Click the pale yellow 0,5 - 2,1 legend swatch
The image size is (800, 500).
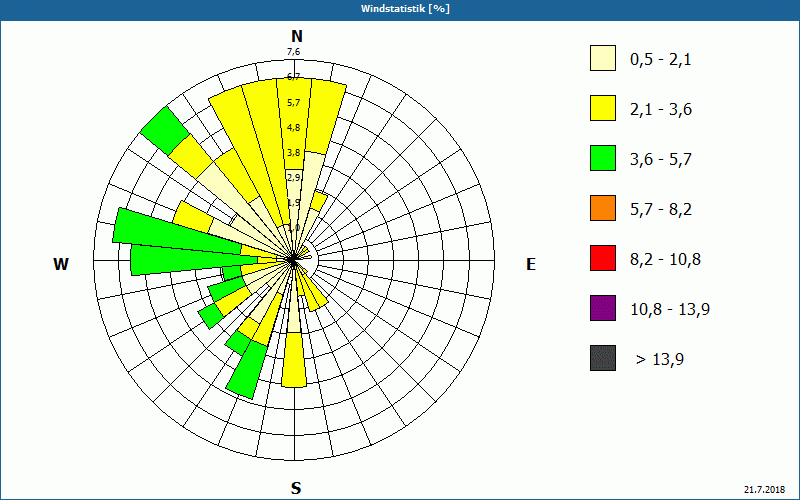coord(603,58)
